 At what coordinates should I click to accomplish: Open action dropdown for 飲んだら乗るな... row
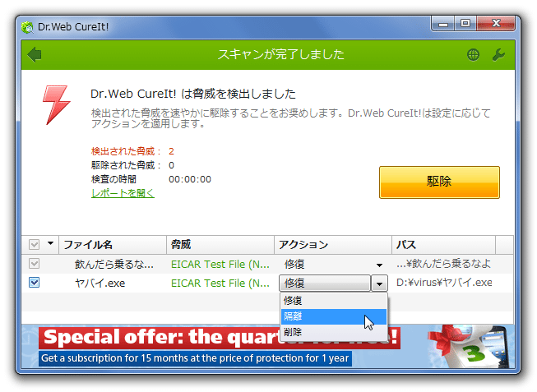pos(379,265)
